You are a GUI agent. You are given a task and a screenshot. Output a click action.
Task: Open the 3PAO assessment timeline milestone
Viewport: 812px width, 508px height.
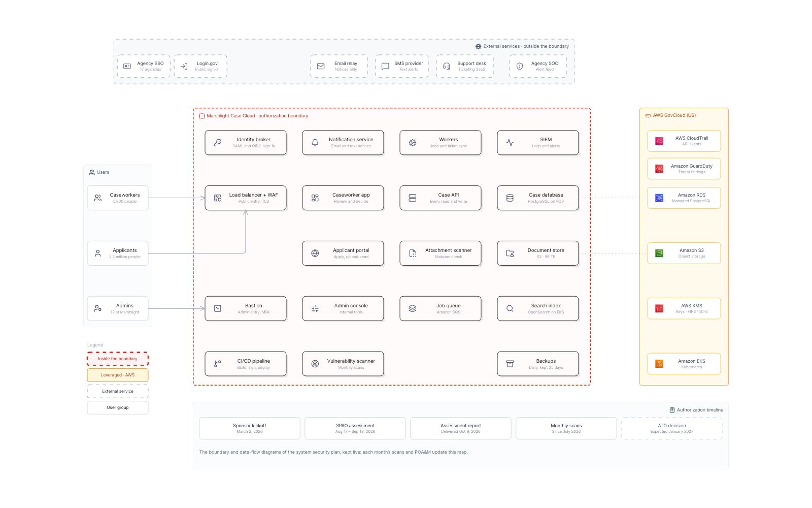[355, 429]
